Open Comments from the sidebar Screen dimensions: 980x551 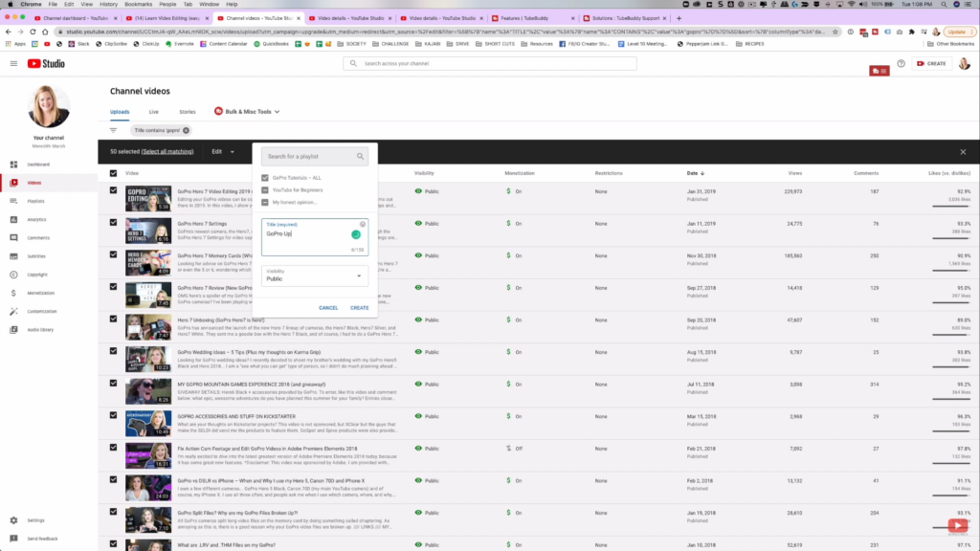coord(38,238)
